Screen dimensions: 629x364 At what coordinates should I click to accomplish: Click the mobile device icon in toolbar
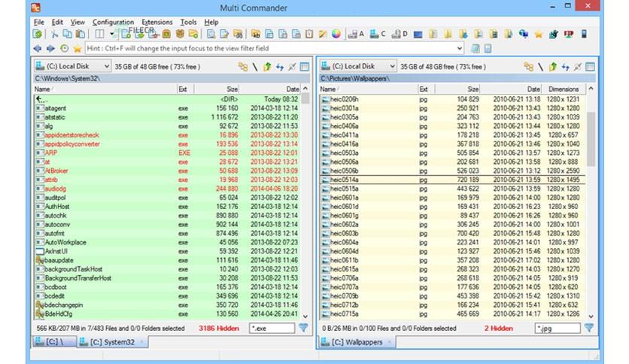(584, 34)
